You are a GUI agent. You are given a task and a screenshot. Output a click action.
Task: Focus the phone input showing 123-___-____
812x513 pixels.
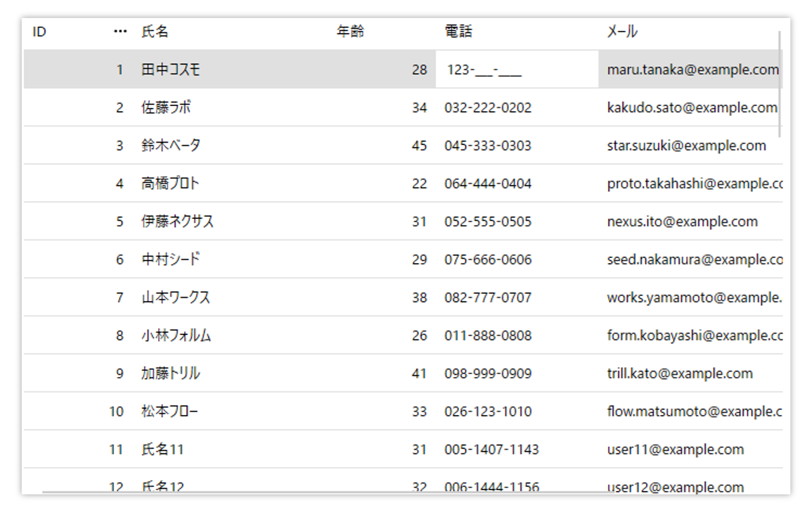(517, 69)
